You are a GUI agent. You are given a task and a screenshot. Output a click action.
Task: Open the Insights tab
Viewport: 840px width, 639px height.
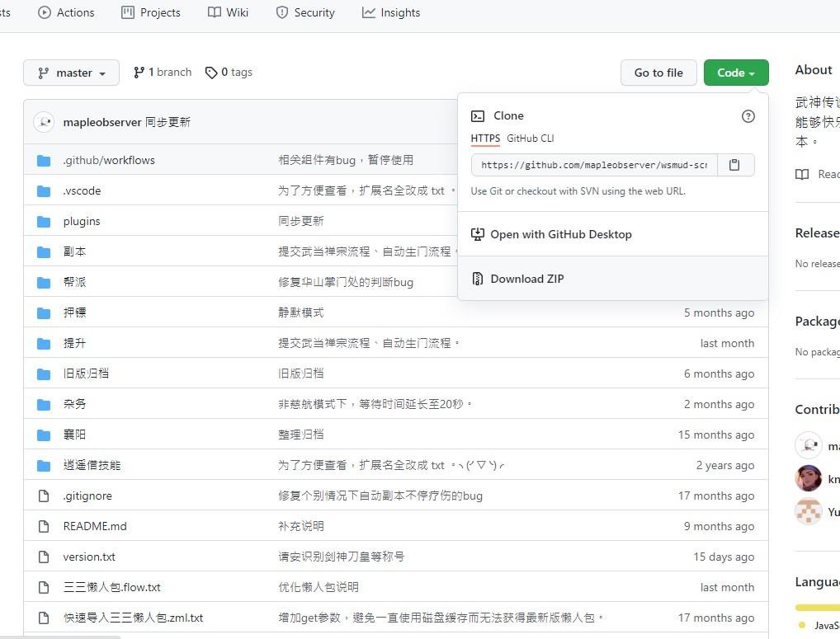[x=391, y=12]
